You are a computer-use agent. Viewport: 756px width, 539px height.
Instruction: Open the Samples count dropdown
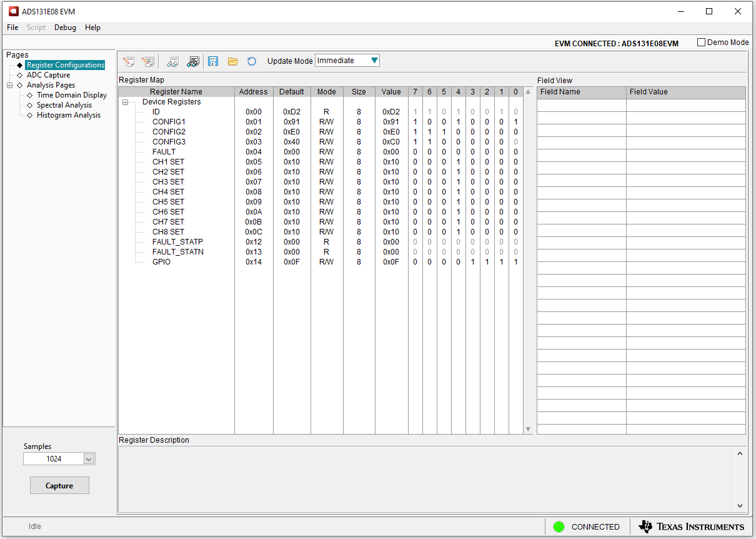coord(89,459)
